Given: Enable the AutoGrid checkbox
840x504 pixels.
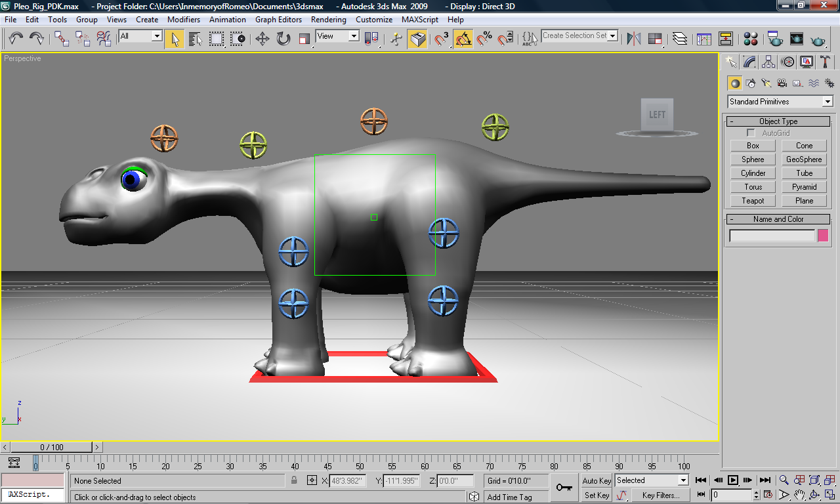Looking at the screenshot, I should tap(751, 133).
